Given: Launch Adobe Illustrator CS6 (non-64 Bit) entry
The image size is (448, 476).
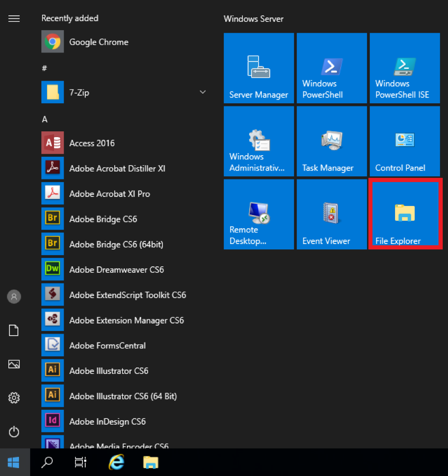Looking at the screenshot, I should tap(124, 371).
